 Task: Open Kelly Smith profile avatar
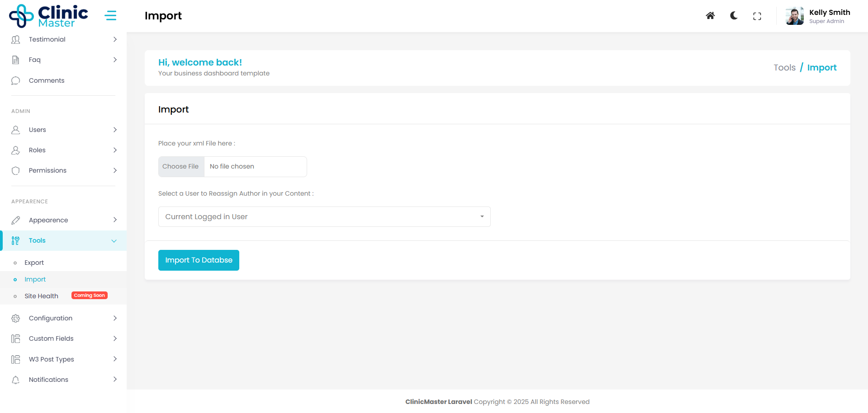coord(794,16)
